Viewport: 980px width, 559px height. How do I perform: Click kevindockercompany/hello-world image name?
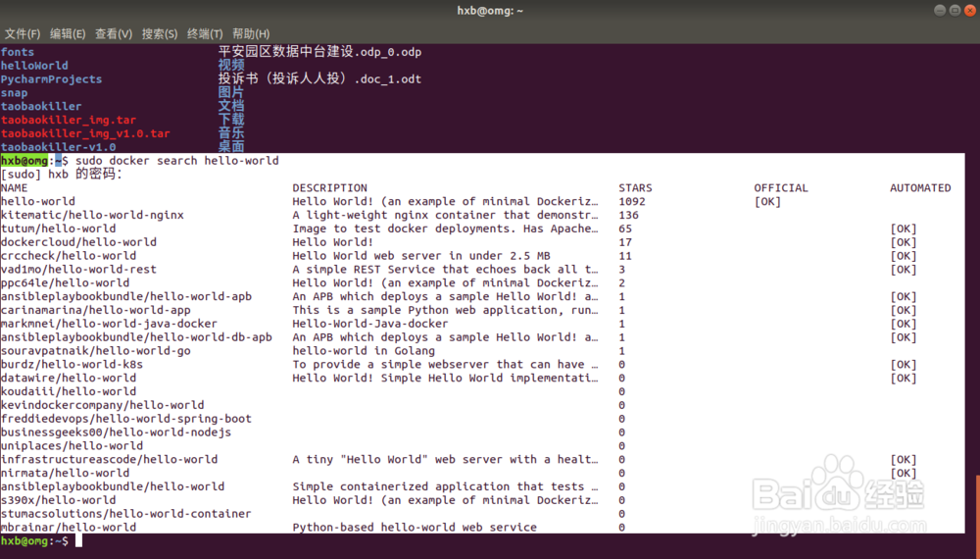click(x=103, y=405)
